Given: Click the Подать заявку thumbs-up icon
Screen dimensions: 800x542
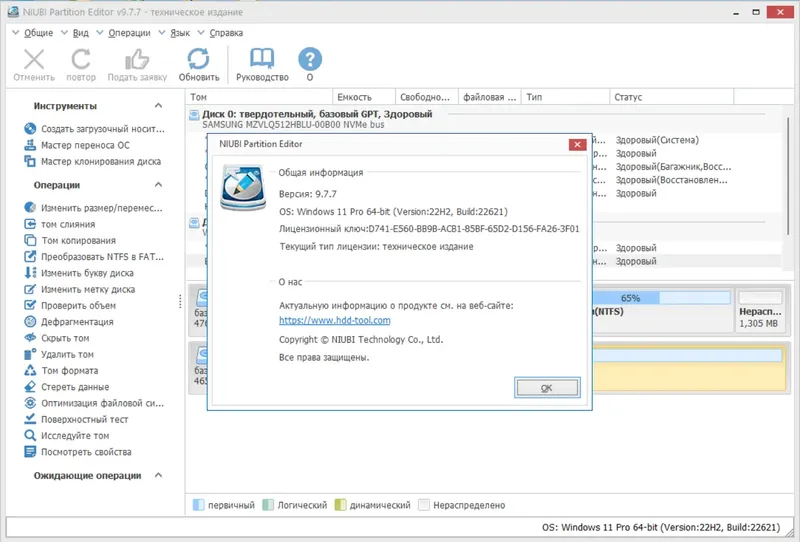Looking at the screenshot, I should tap(137, 60).
